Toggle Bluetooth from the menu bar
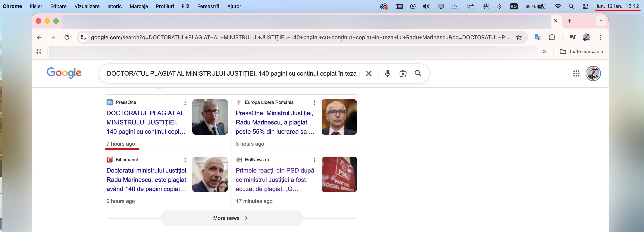Screen dimensions: 644x232 coord(499,6)
